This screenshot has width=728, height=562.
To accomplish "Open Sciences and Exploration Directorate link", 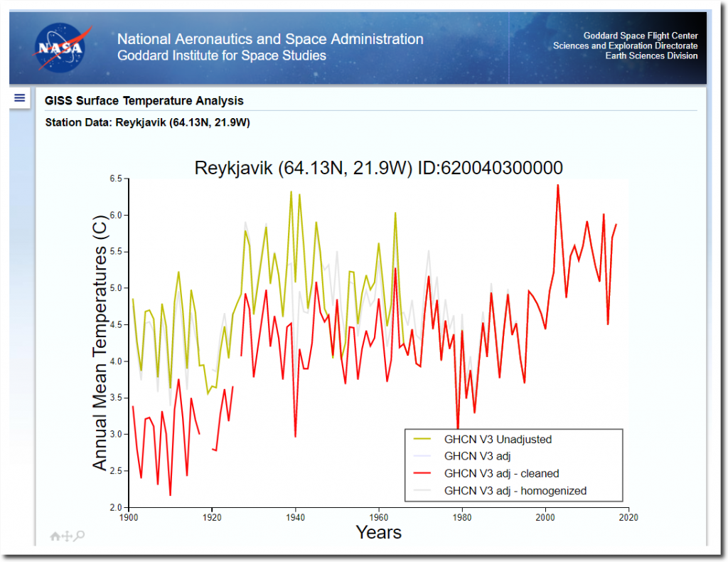I will click(625, 46).
